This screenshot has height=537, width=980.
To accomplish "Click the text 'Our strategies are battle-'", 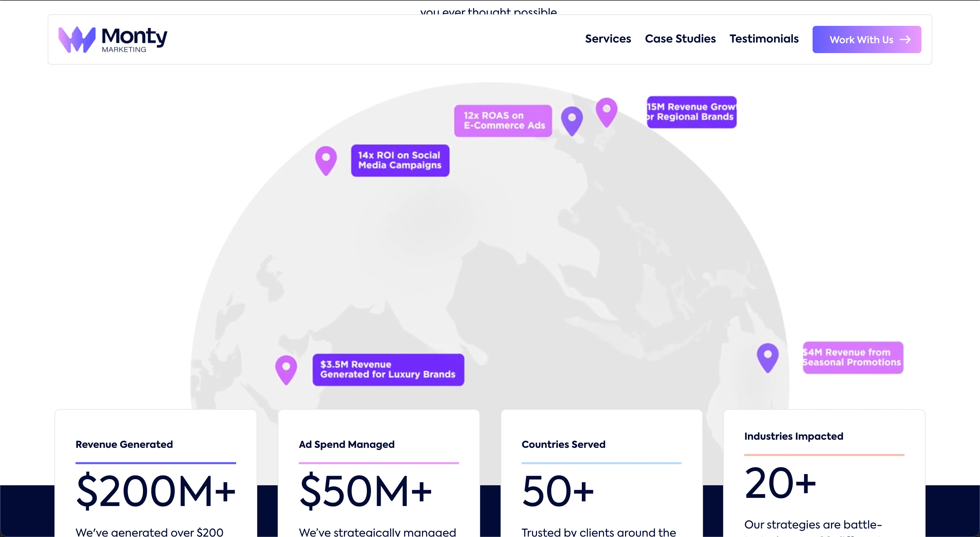I will click(813, 524).
